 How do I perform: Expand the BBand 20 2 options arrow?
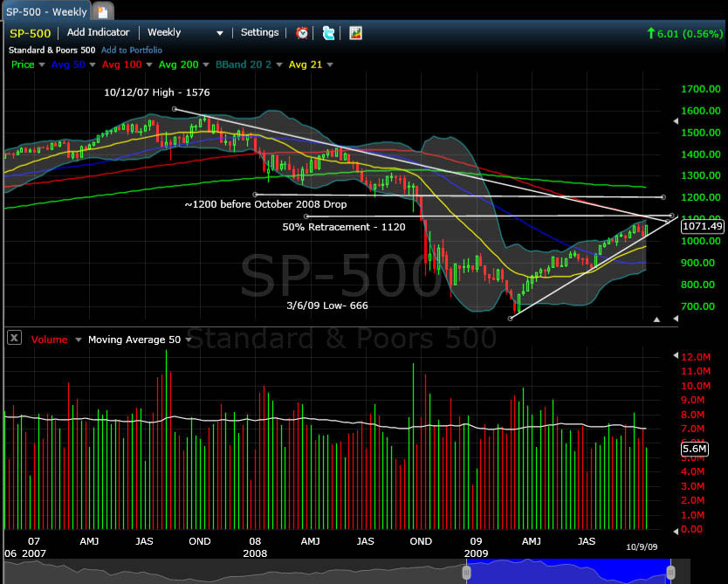[278, 65]
